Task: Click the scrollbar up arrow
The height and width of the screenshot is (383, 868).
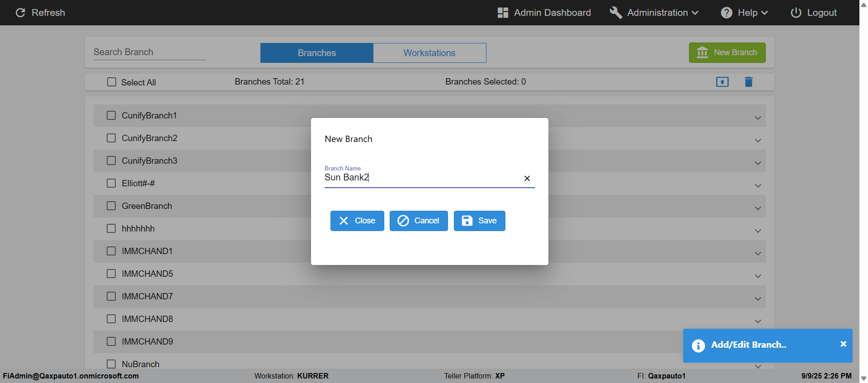Action: pos(863,5)
